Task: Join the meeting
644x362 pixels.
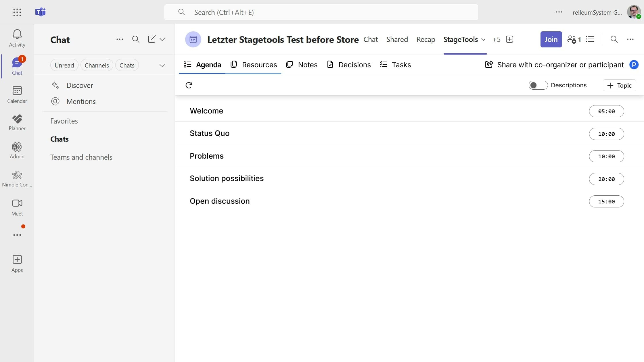Action: 551,39
